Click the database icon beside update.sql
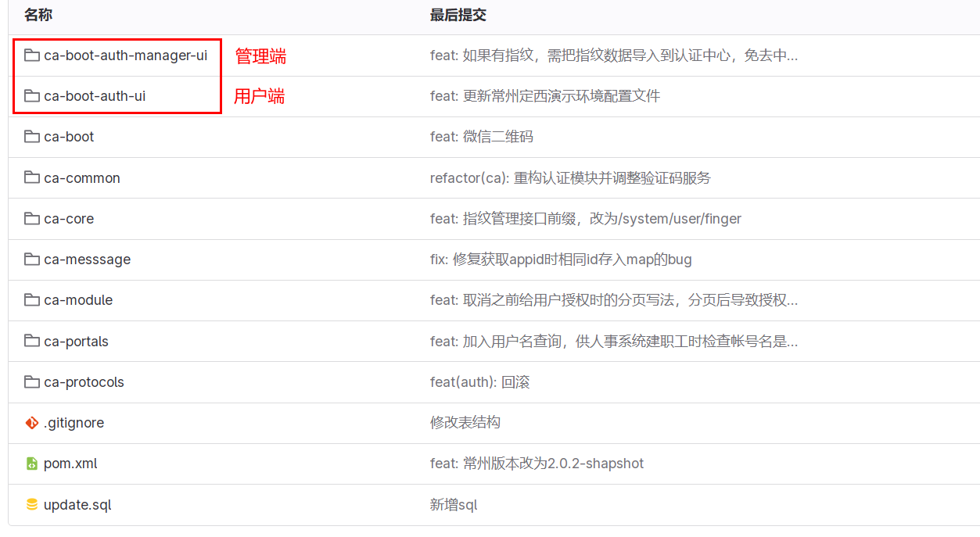The height and width of the screenshot is (537, 980). 31,505
